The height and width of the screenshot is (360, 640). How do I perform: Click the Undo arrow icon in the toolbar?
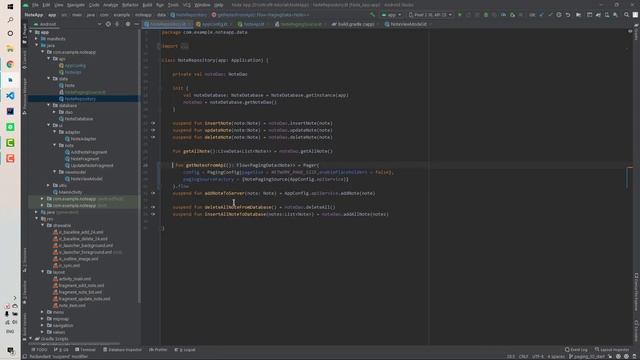[568, 15]
